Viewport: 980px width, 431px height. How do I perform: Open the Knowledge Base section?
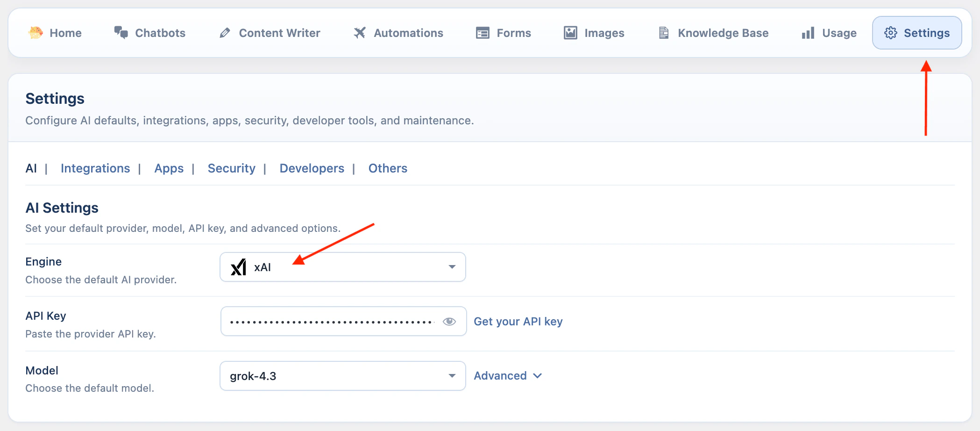pos(714,33)
